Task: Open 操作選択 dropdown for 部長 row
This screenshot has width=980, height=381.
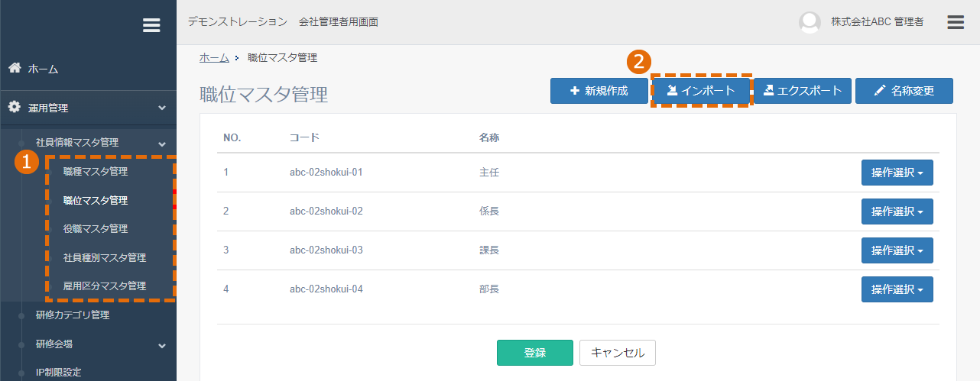Action: coord(897,289)
